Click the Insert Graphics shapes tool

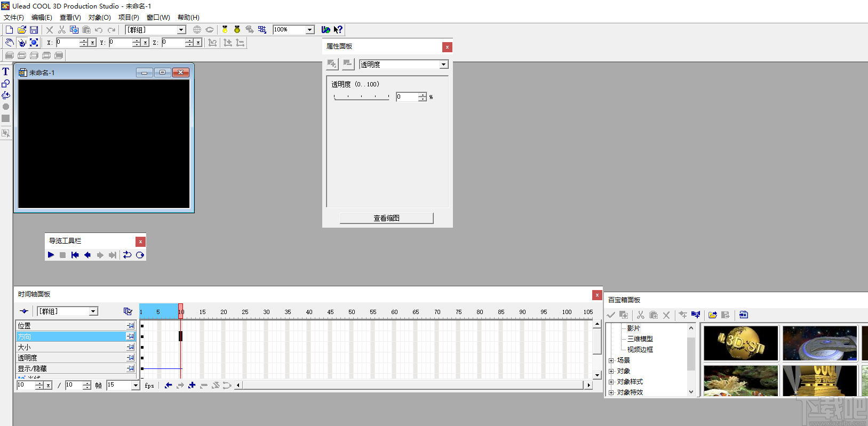coord(5,83)
